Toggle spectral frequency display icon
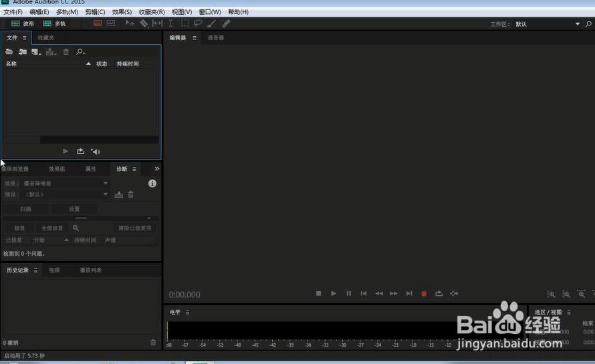The width and height of the screenshot is (595, 364). [x=98, y=23]
